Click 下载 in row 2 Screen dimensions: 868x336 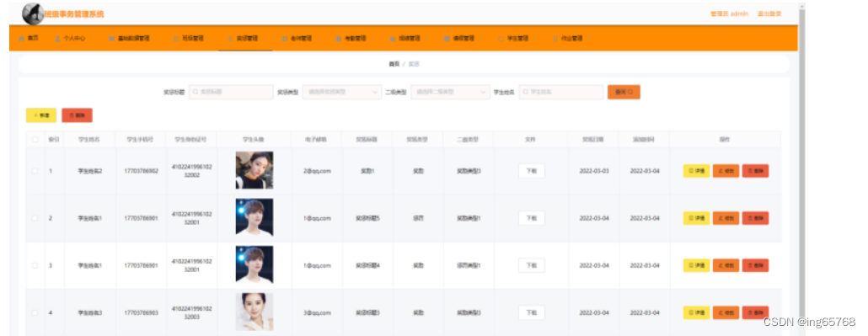click(532, 218)
